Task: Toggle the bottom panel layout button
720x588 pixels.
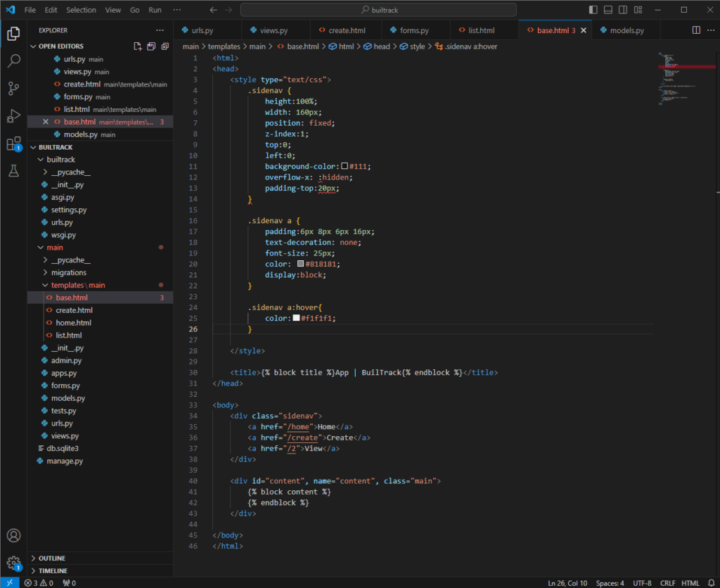Action: pyautogui.click(x=607, y=10)
